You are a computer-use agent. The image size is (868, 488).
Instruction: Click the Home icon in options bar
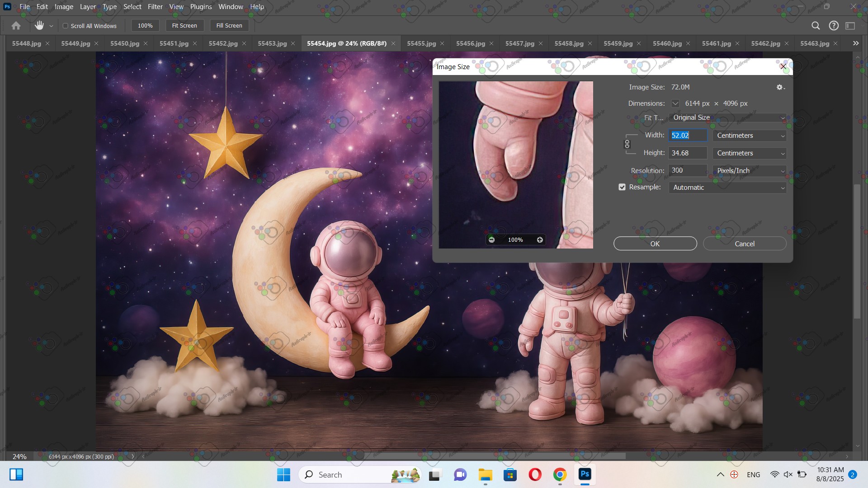point(16,26)
